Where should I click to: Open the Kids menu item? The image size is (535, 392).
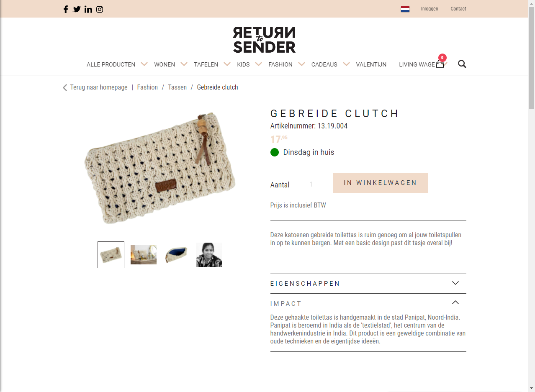243,64
